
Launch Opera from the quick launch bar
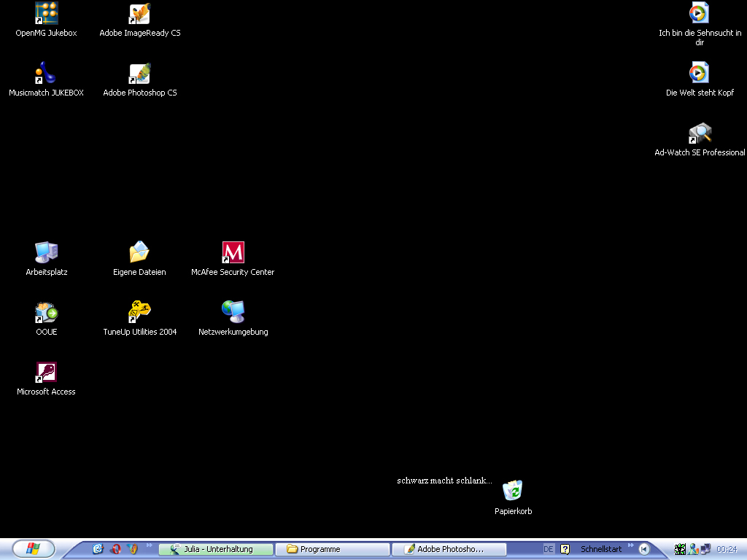point(115,549)
